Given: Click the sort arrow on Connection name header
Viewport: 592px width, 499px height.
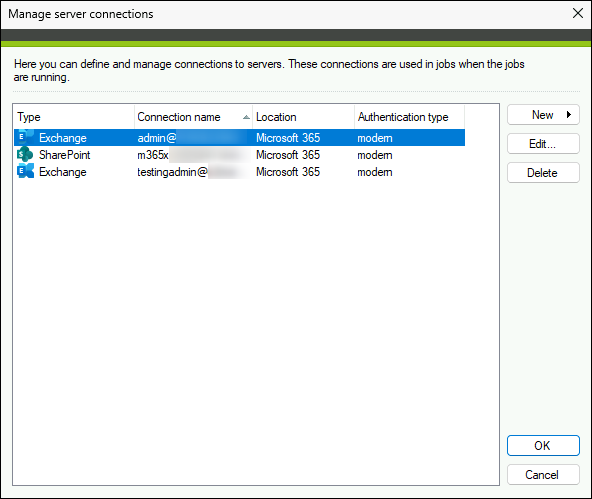Looking at the screenshot, I should [x=246, y=117].
